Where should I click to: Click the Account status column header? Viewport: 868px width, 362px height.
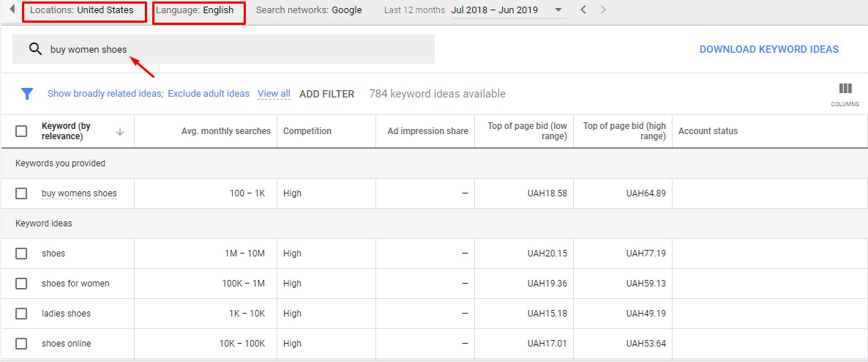click(x=708, y=131)
